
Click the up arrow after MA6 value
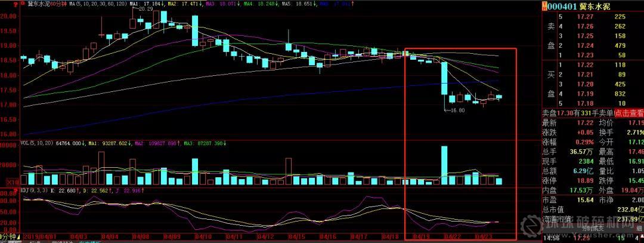(x=352, y=4)
